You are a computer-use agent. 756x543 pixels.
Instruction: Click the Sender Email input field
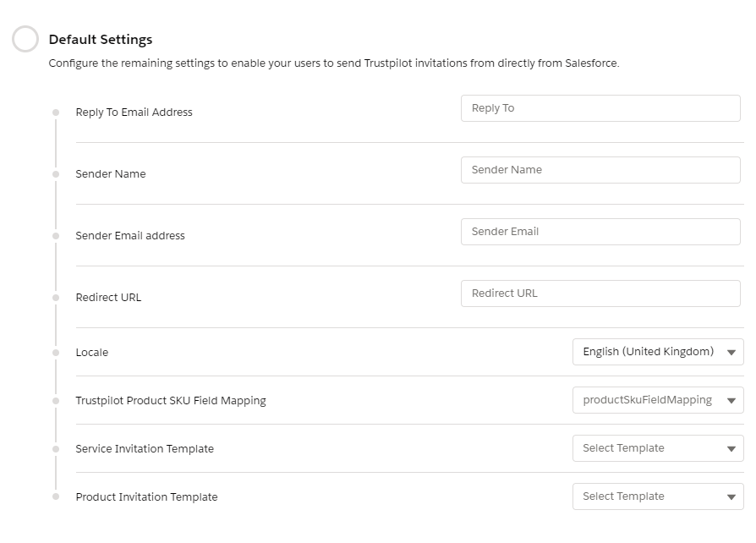click(600, 231)
